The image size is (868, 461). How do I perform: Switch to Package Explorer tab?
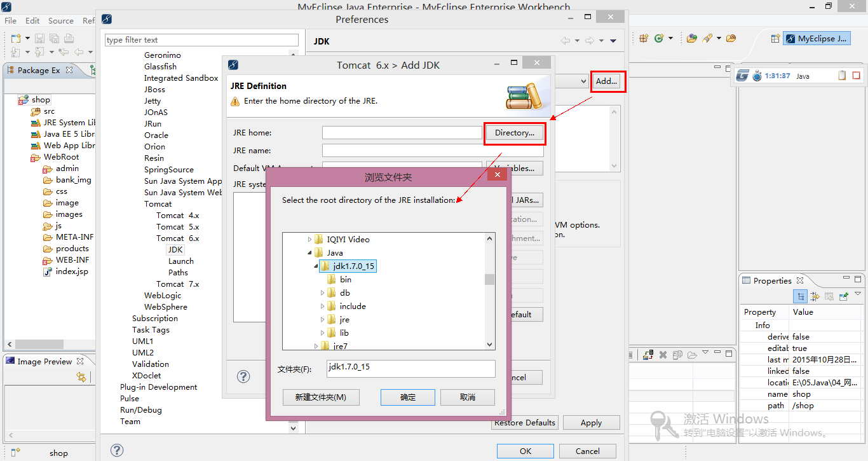click(39, 71)
